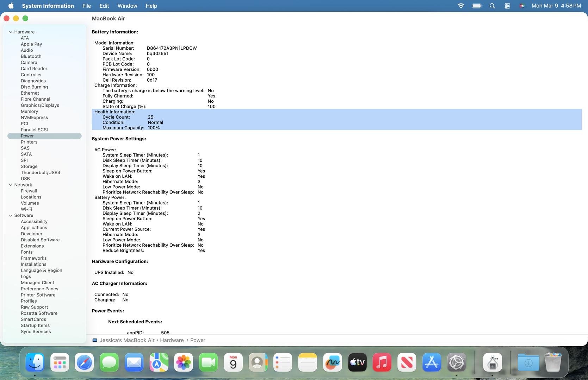Select Wi-Fi under Network in sidebar
This screenshot has width=588, height=380.
pyautogui.click(x=26, y=209)
